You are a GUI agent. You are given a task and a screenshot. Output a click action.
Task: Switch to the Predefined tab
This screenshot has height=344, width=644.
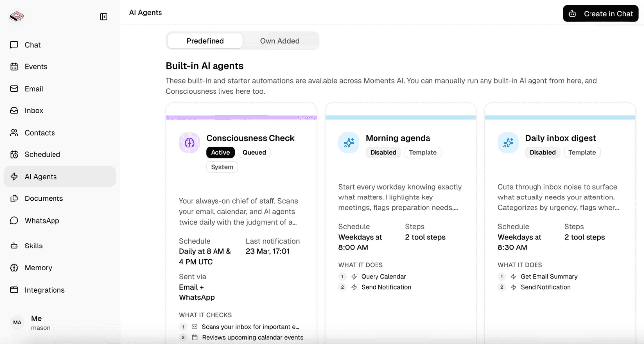(x=205, y=41)
